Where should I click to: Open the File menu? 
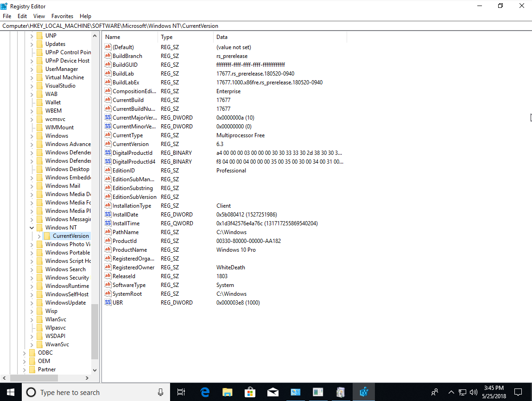7,16
